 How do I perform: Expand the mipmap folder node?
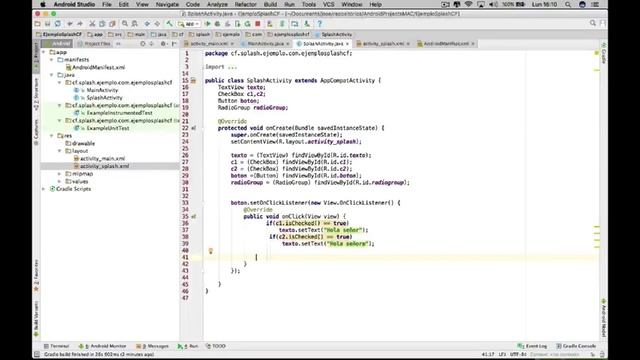[x=60, y=174]
